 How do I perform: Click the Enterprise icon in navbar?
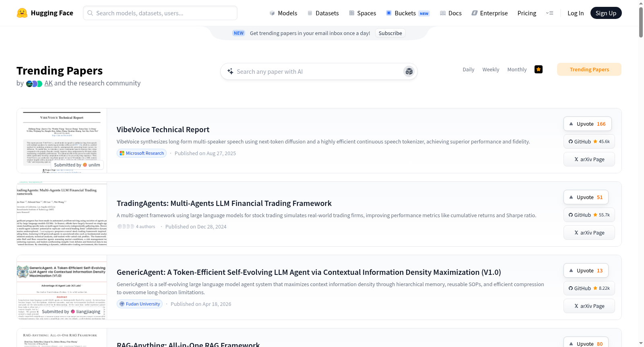475,13
